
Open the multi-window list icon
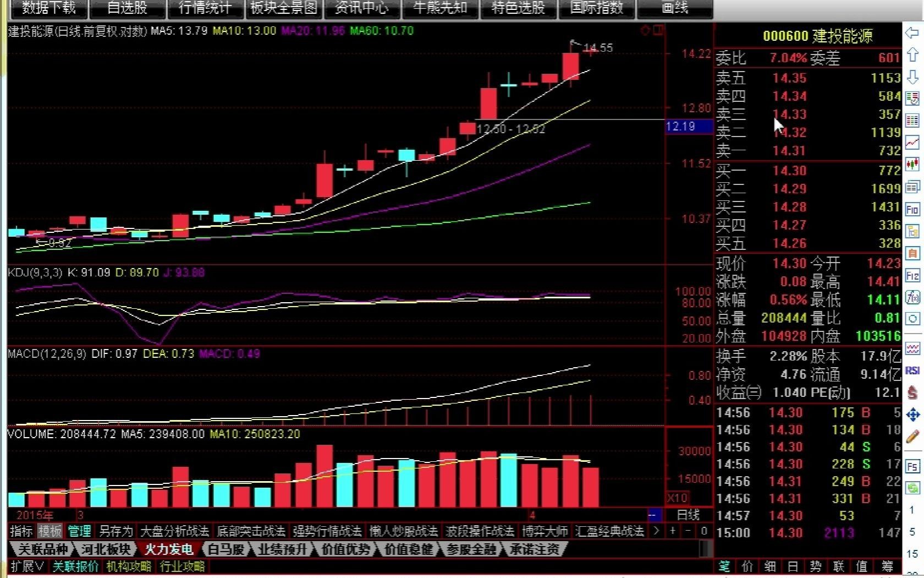pos(912,187)
